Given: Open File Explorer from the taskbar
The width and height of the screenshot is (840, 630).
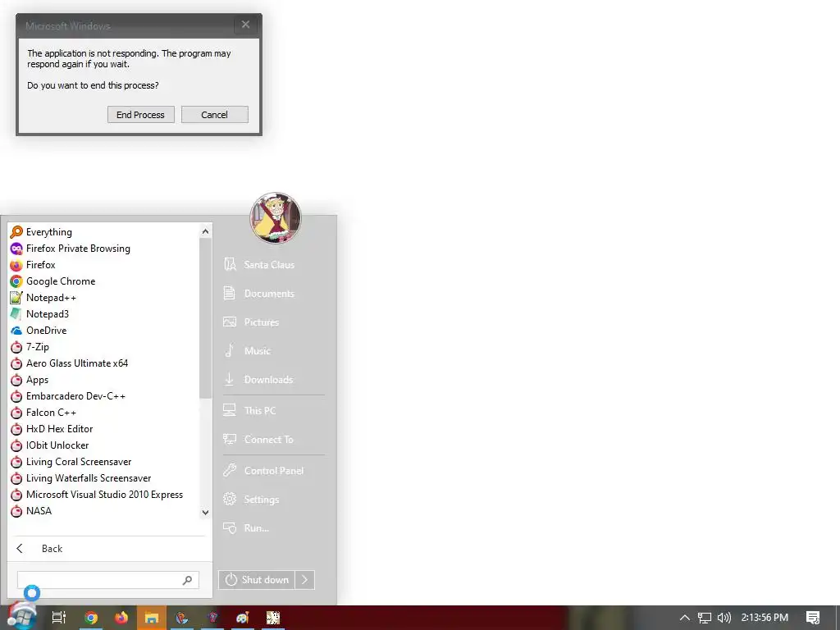Looking at the screenshot, I should point(152,618).
